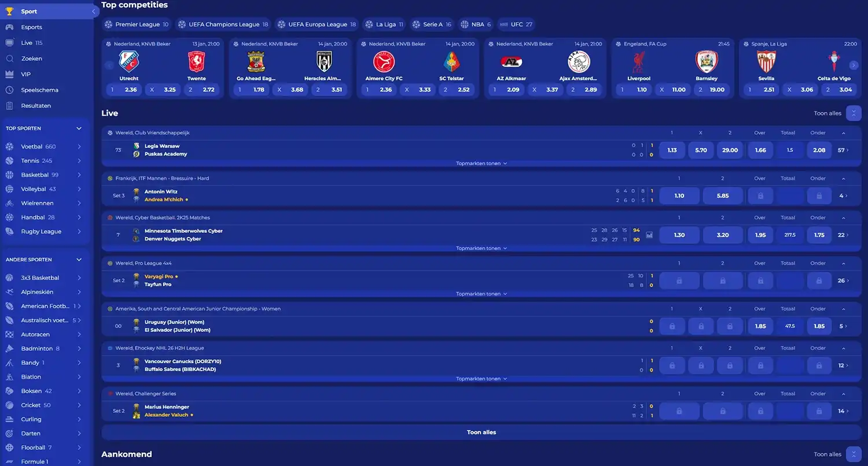The height and width of the screenshot is (466, 868).
Task: Click the Toon alles button below live matches
Action: click(481, 432)
